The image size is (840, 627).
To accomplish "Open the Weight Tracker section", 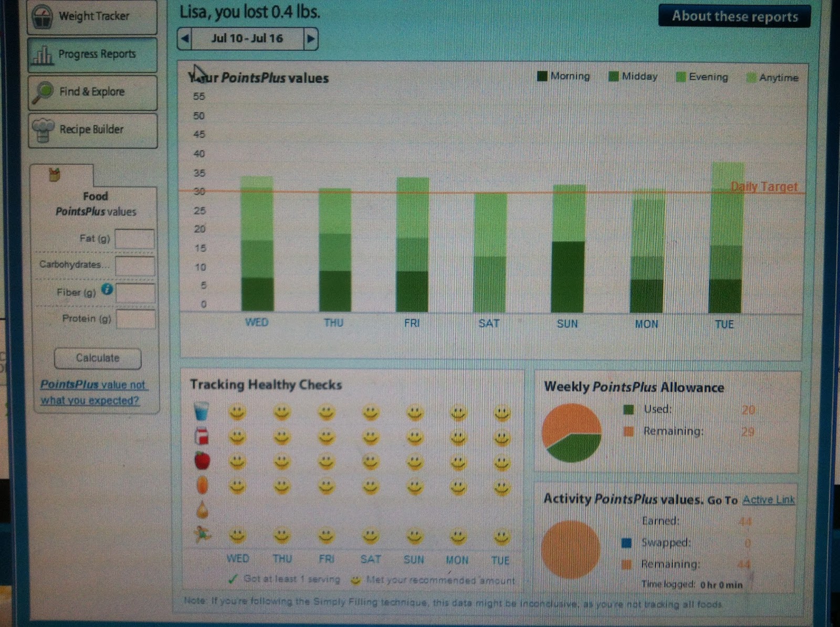I will (92, 17).
